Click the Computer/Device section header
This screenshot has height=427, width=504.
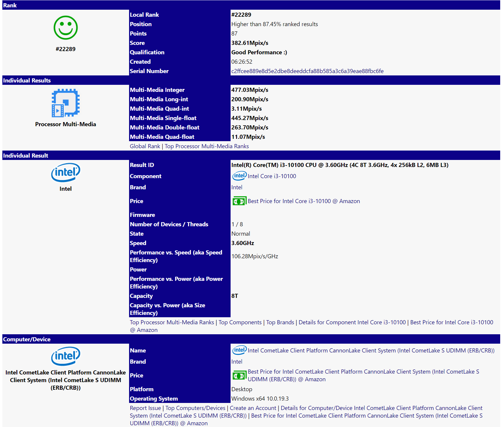(251, 339)
